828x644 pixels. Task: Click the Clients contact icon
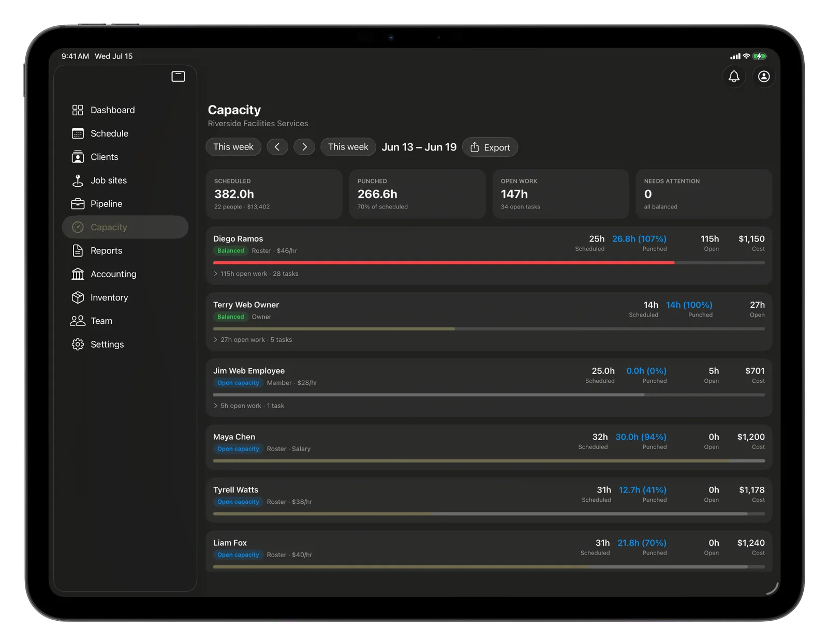78,157
